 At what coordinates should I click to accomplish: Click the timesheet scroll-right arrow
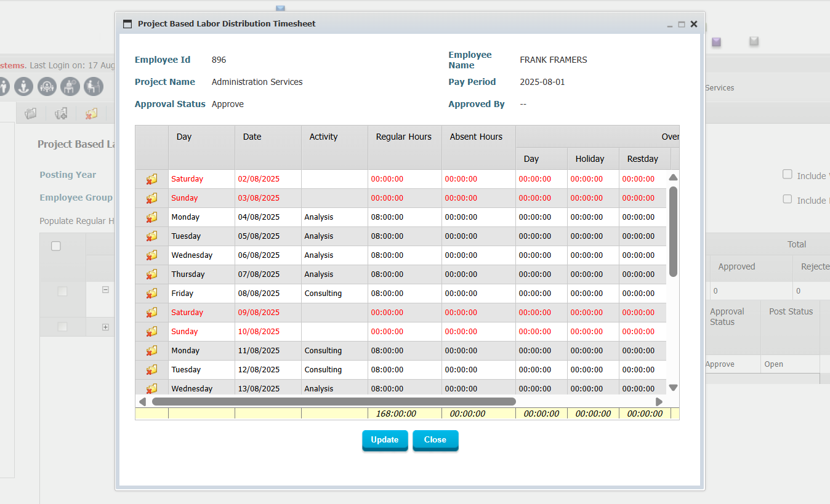click(x=659, y=401)
